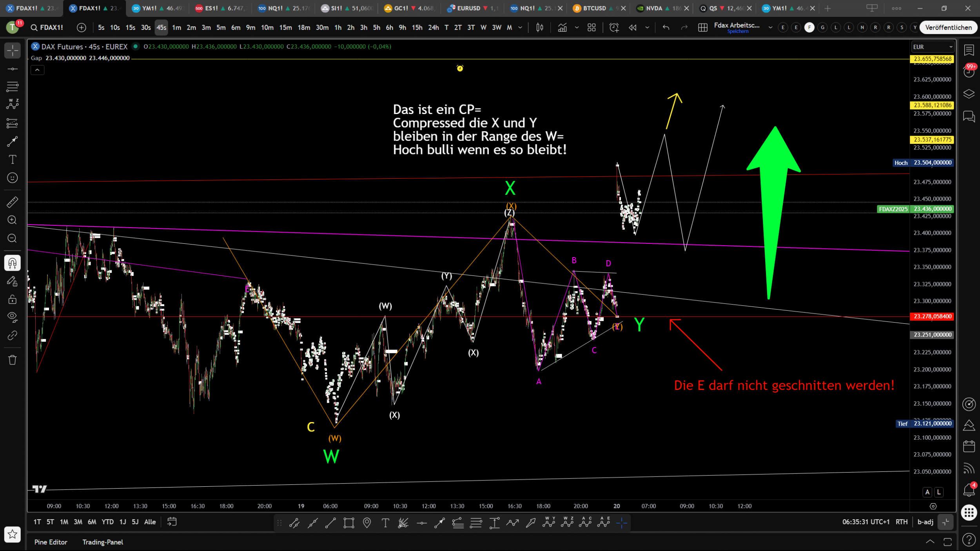
Task: Select the 1J date range button
Action: [x=123, y=522]
